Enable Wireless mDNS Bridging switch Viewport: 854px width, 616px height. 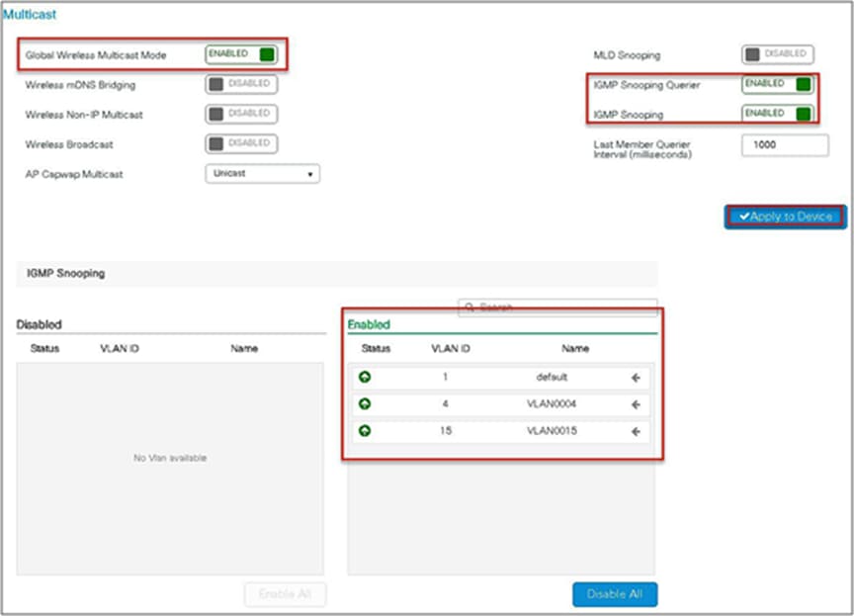(241, 84)
